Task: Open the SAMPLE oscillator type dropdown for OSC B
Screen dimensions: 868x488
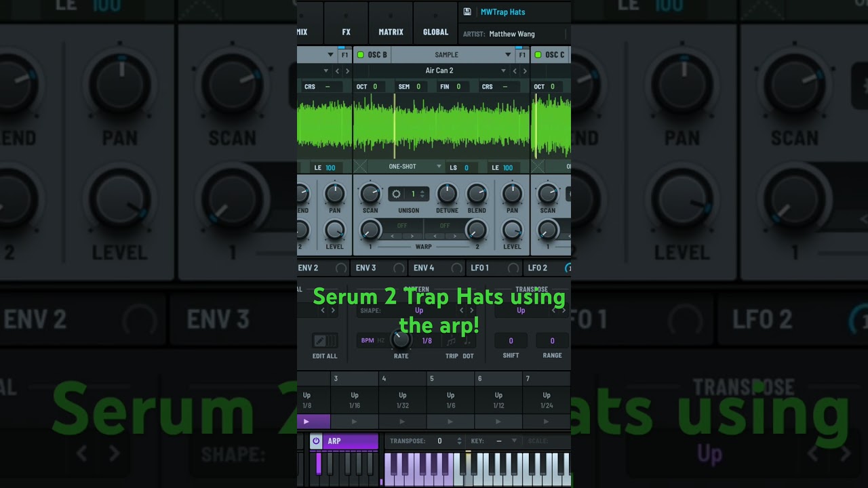Action: [452, 55]
